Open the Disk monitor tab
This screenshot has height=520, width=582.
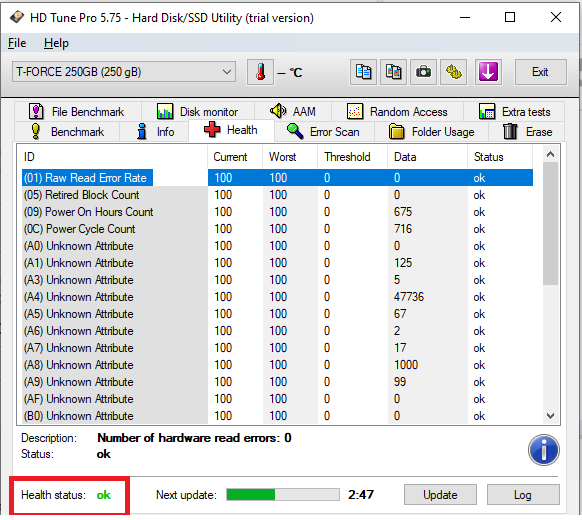click(x=198, y=112)
